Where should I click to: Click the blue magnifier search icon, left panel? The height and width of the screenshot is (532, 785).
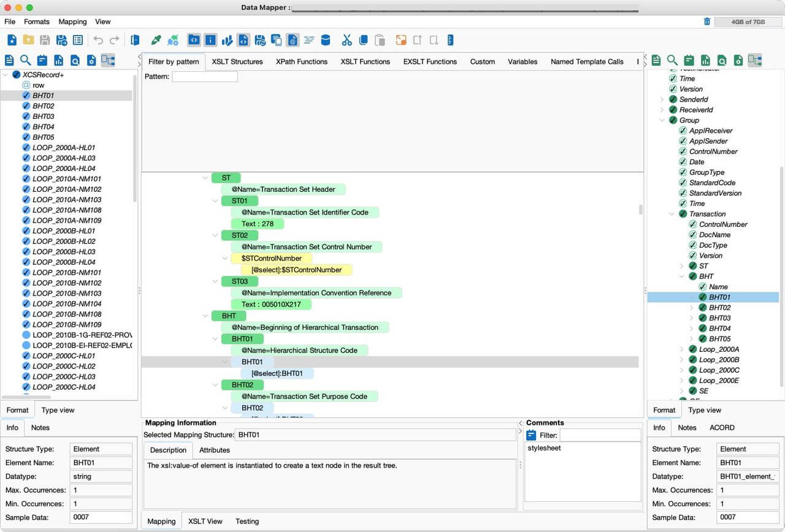point(25,60)
